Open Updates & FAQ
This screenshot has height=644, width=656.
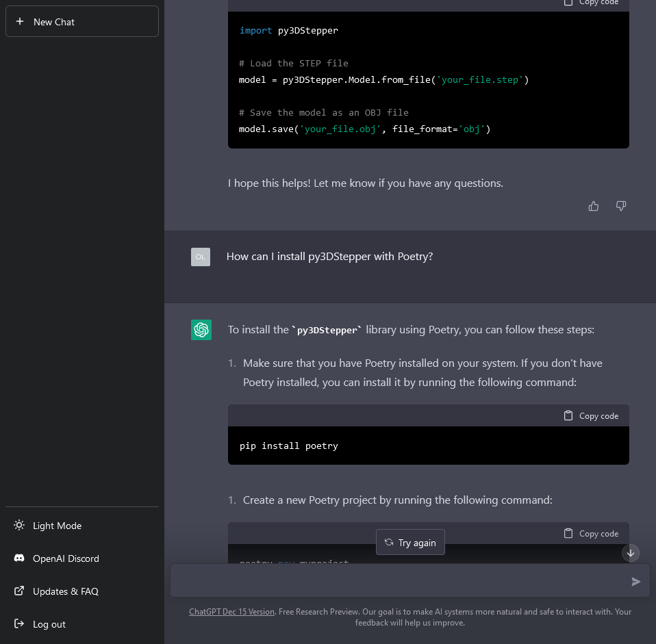66,591
